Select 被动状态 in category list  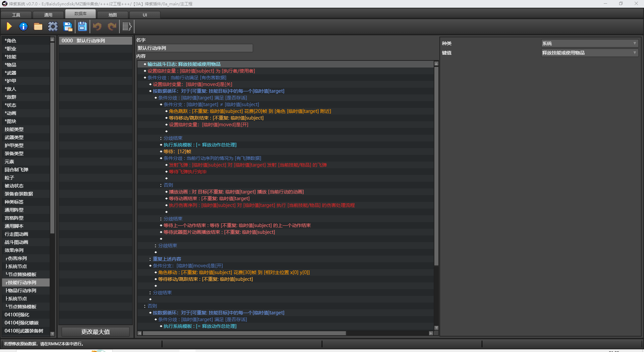pyautogui.click(x=26, y=186)
